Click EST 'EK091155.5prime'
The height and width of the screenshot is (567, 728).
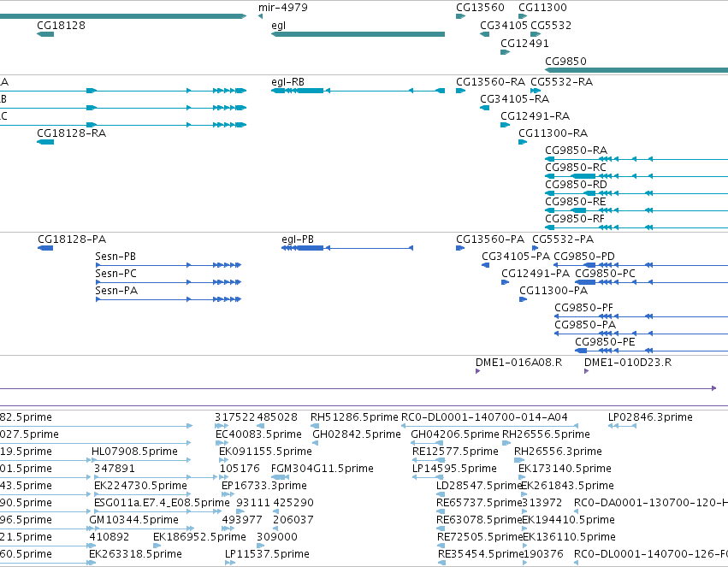pyautogui.click(x=265, y=452)
